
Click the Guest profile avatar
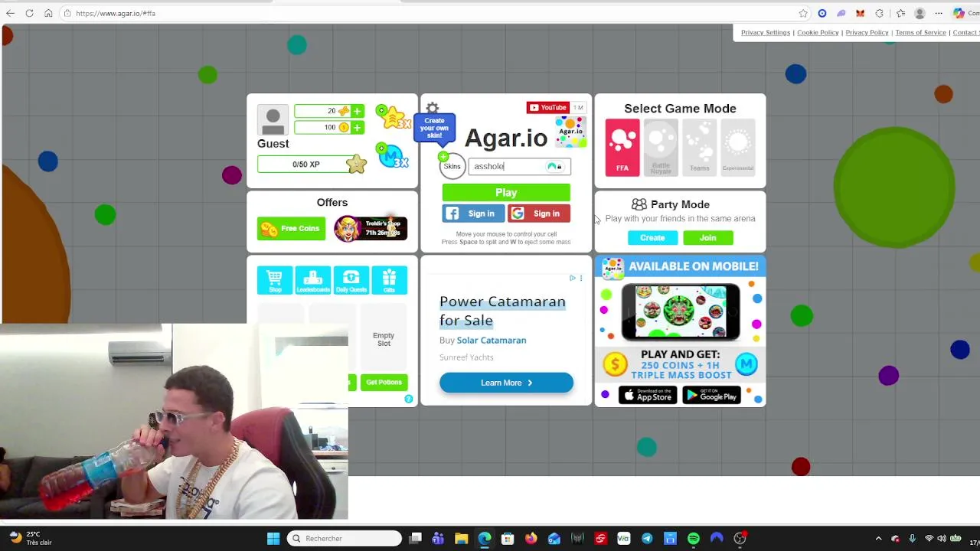(x=273, y=121)
